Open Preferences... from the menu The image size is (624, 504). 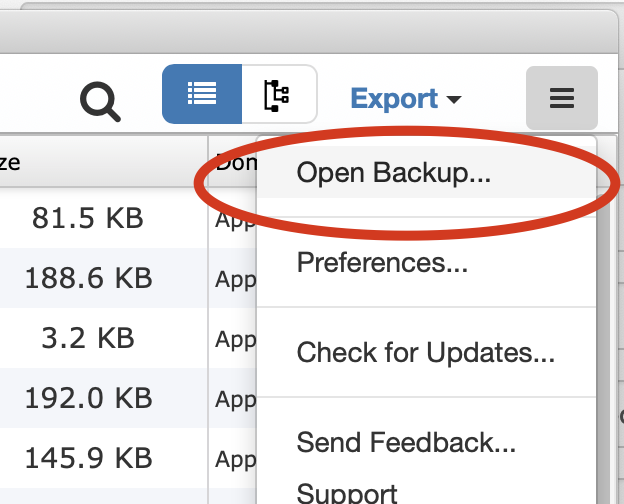point(382,263)
